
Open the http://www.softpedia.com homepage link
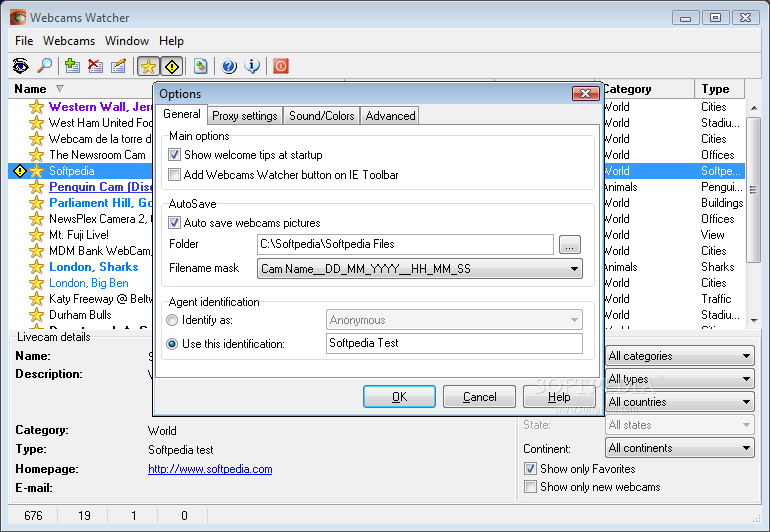[x=210, y=469]
